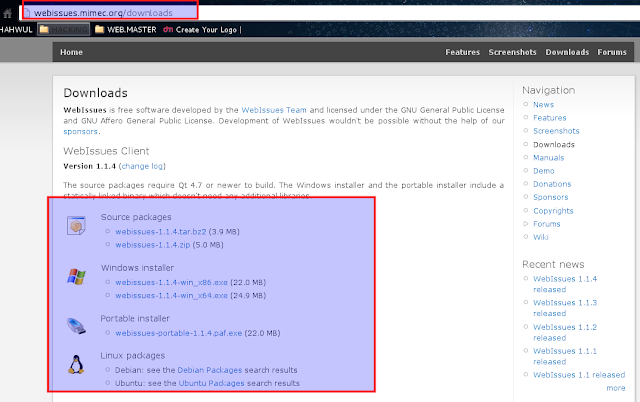Screen dimensions: 640x402
Task: Read the WebIssues 1.1 released news
Action: (x=579, y=375)
